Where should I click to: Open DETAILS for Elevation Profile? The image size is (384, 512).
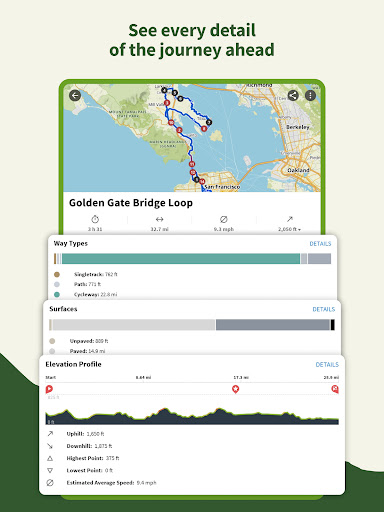(x=327, y=365)
